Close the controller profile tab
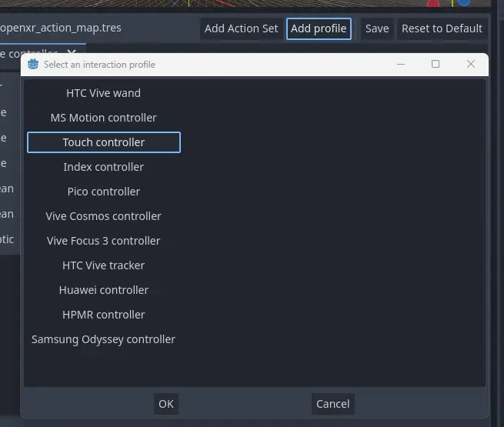Image resolution: width=504 pixels, height=427 pixels. (72, 53)
